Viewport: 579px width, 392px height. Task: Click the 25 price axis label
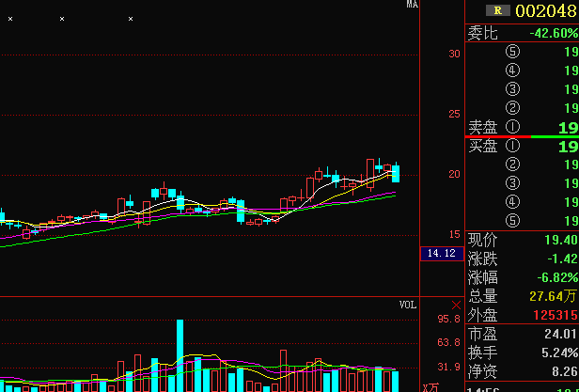[455, 114]
